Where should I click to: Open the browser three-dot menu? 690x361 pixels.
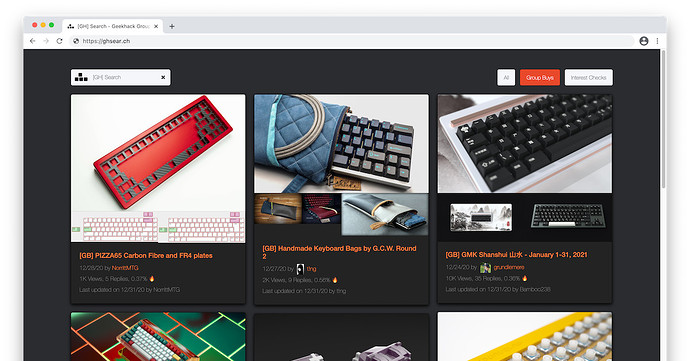tap(657, 41)
